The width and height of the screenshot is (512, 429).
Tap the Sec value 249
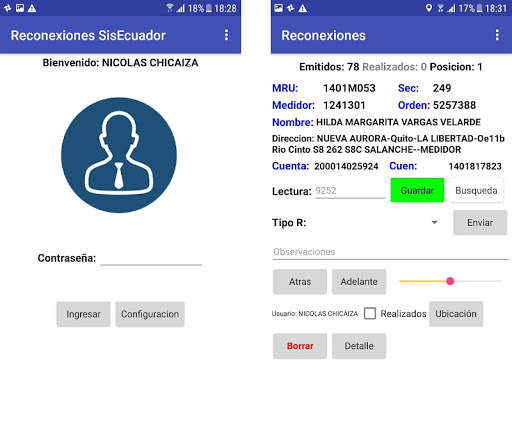click(x=442, y=88)
